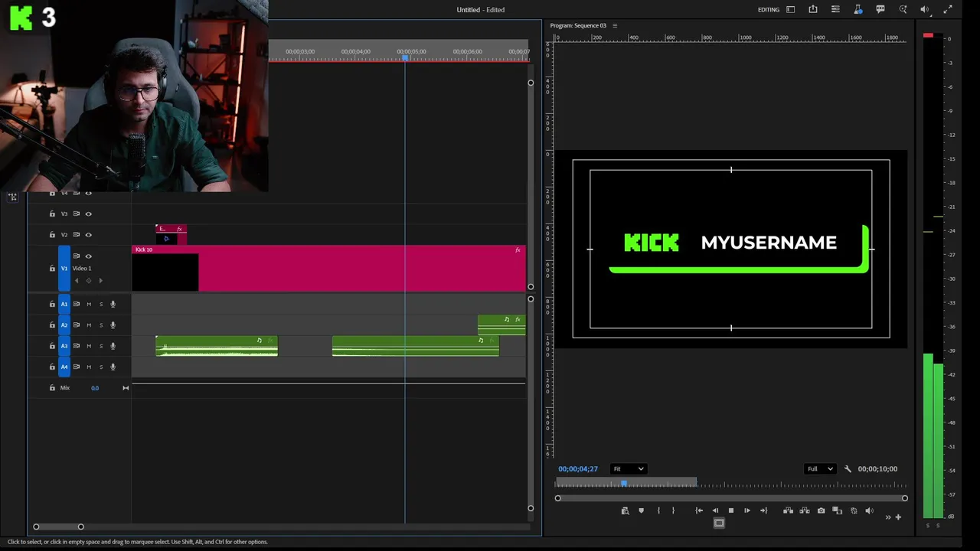Go to the previous keyframe on Video 1
This screenshot has width=980, height=551.
point(76,281)
